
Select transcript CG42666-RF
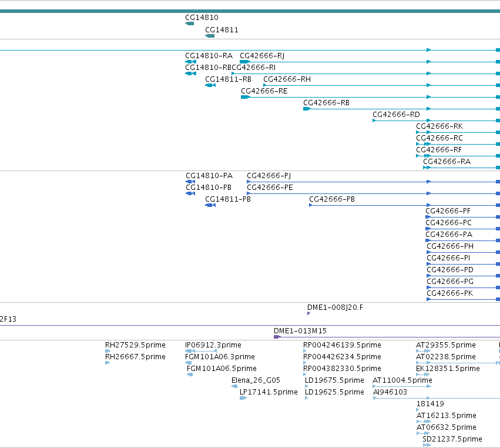point(439,150)
